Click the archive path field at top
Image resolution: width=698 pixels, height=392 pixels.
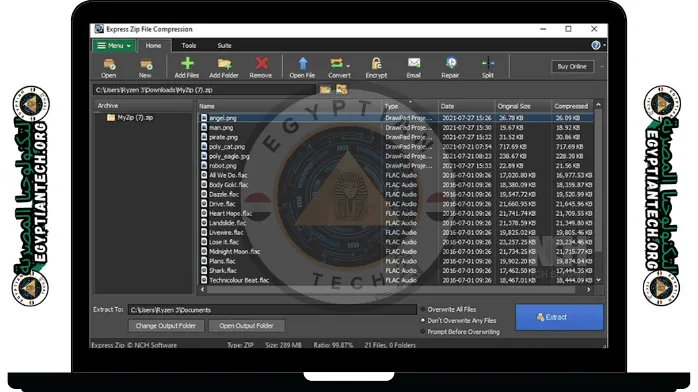point(205,90)
